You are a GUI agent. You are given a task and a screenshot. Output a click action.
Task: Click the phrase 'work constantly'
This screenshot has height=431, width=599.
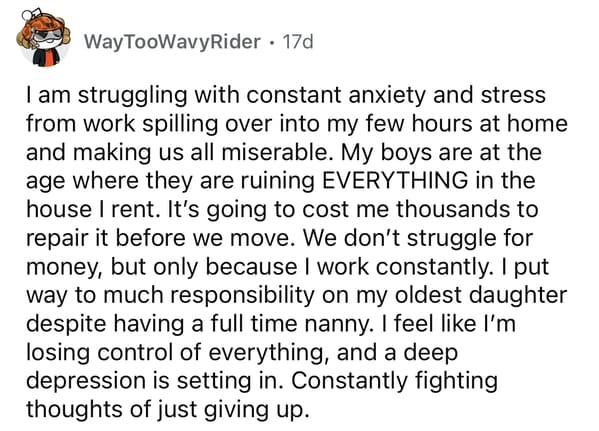(403, 266)
